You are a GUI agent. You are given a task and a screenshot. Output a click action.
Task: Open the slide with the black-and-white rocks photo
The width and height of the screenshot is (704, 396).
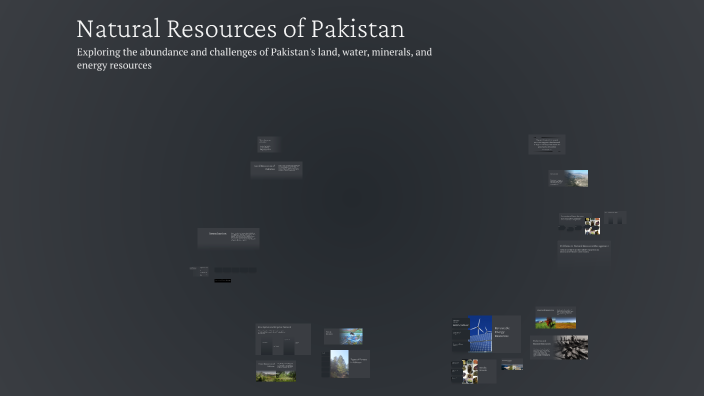[x=559, y=347]
